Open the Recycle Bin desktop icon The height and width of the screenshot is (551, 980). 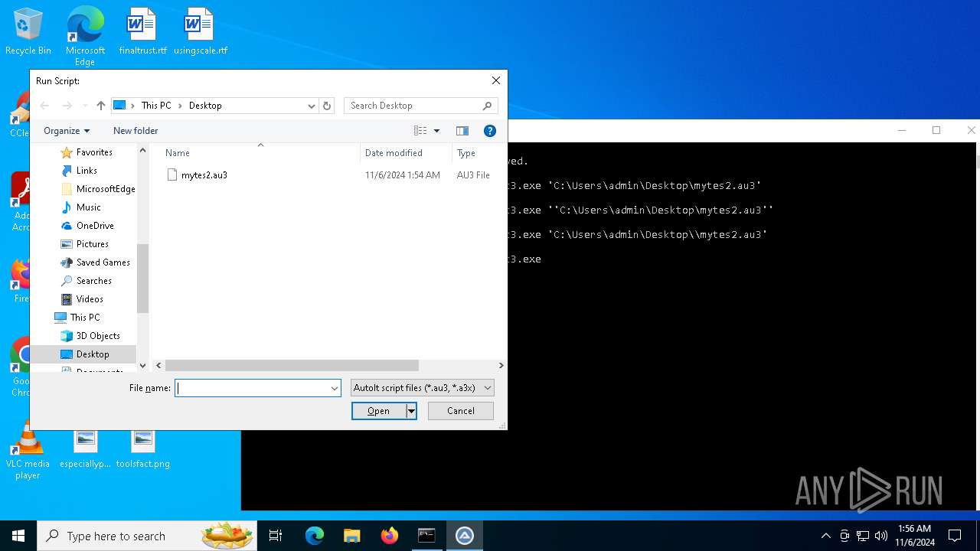tap(28, 31)
